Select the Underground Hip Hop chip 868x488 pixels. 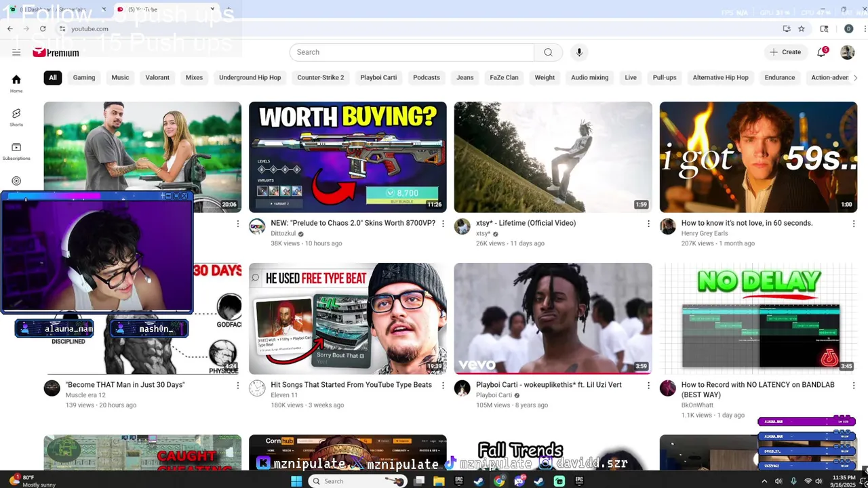[x=250, y=77]
